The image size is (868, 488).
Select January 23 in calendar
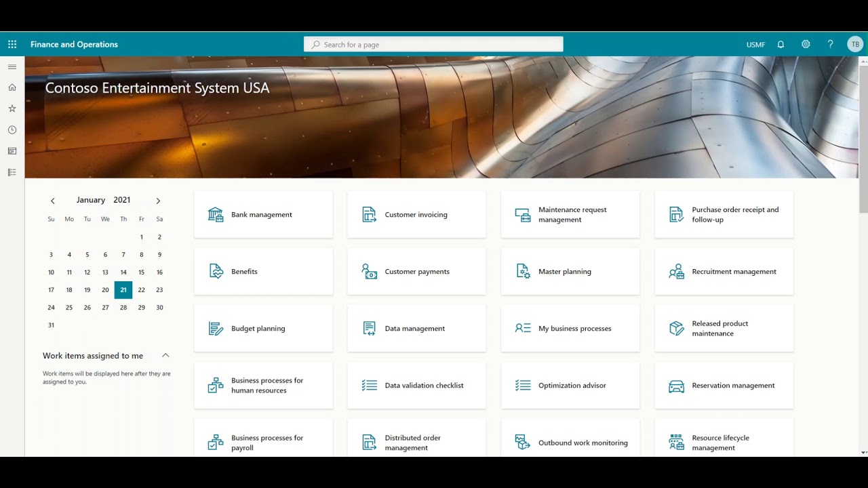tap(159, 290)
